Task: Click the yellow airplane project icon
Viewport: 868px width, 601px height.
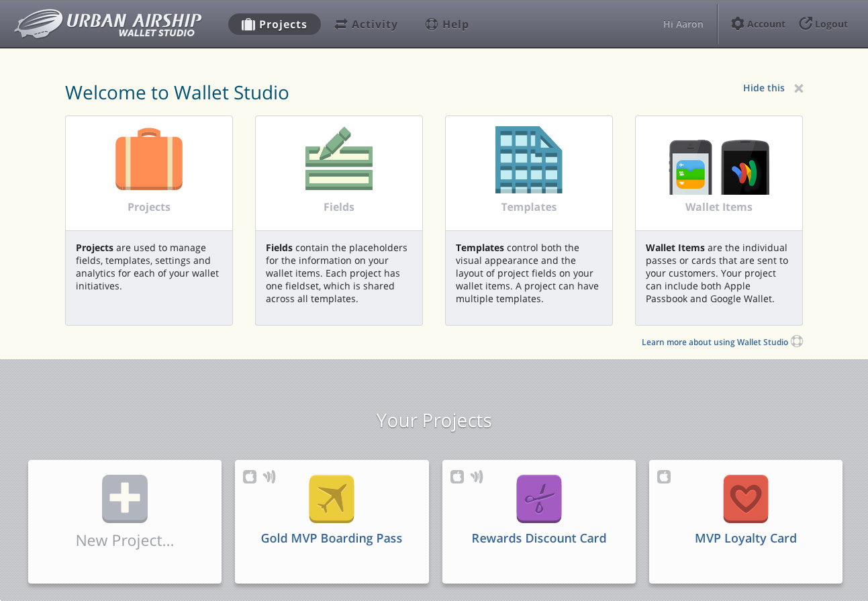Action: pos(332,498)
